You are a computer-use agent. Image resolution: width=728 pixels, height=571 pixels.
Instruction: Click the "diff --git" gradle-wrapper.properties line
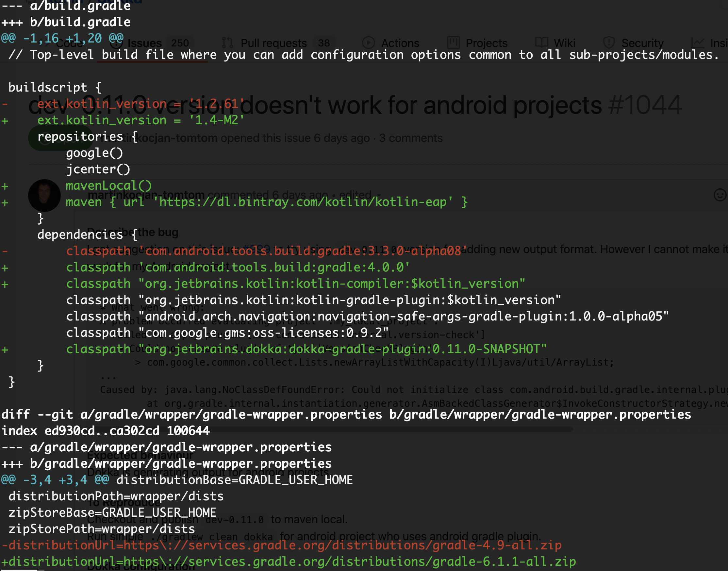pos(346,415)
